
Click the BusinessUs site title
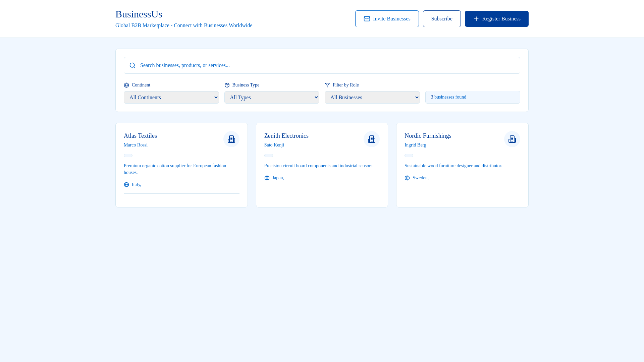click(139, 14)
